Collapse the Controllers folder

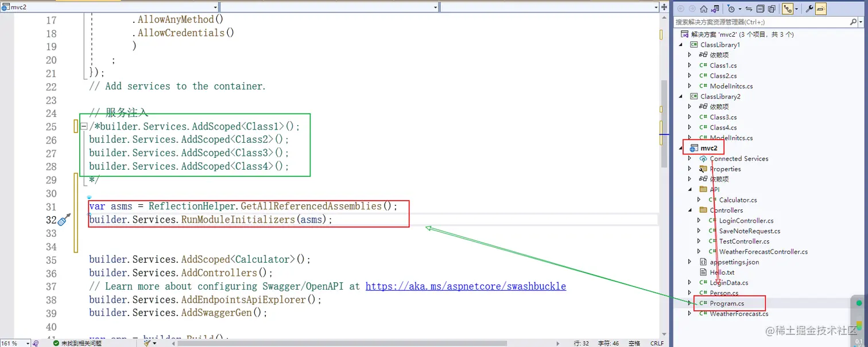(691, 210)
